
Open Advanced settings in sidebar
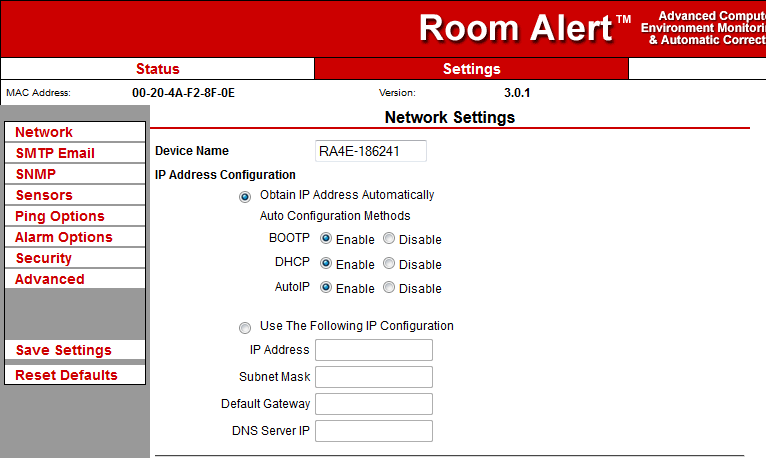[x=75, y=279]
